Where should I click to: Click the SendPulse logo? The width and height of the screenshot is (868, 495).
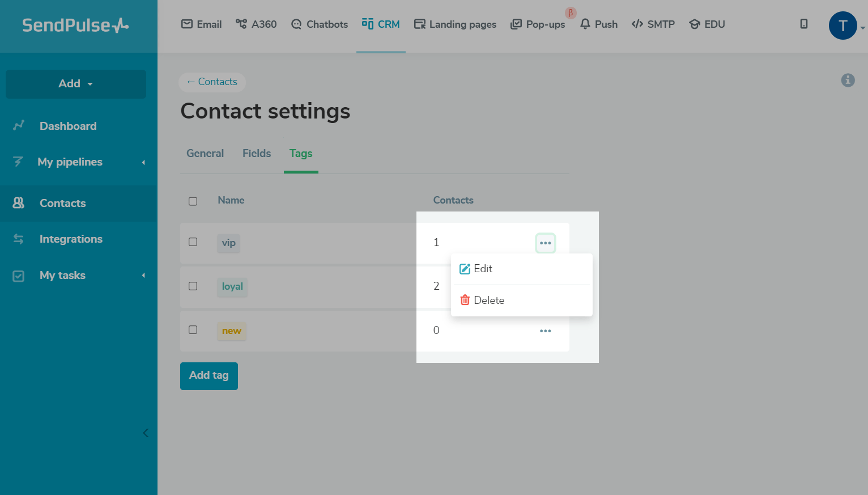click(x=75, y=26)
